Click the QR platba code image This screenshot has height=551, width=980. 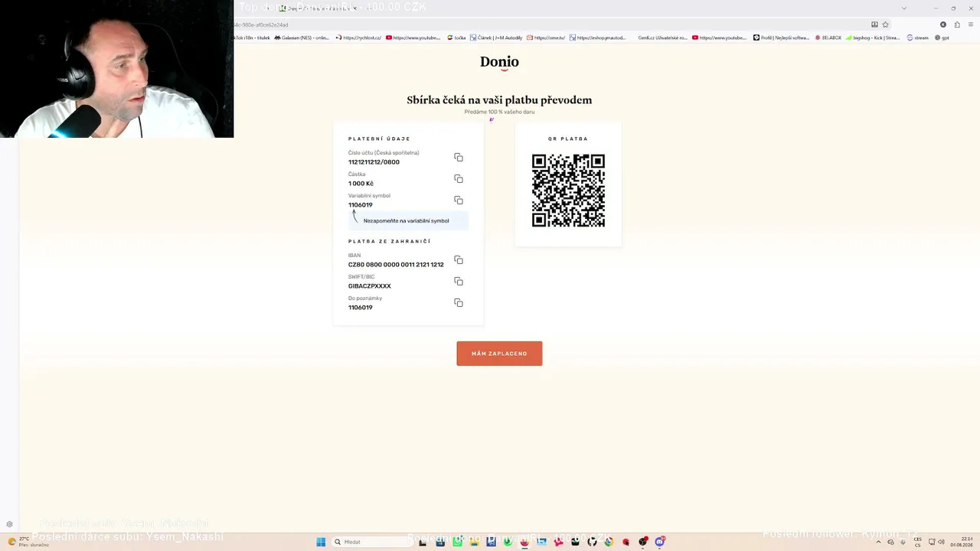(x=568, y=191)
